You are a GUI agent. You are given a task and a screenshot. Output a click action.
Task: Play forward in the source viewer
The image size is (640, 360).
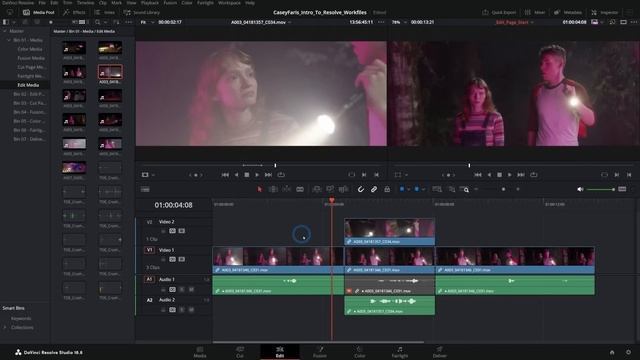click(x=257, y=175)
